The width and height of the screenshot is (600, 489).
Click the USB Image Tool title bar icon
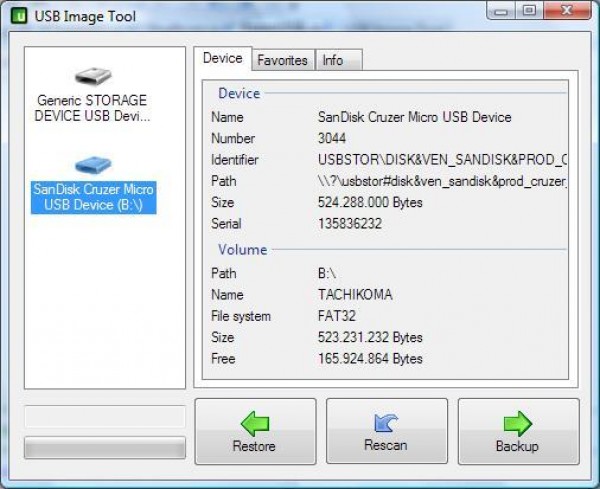pos(19,16)
